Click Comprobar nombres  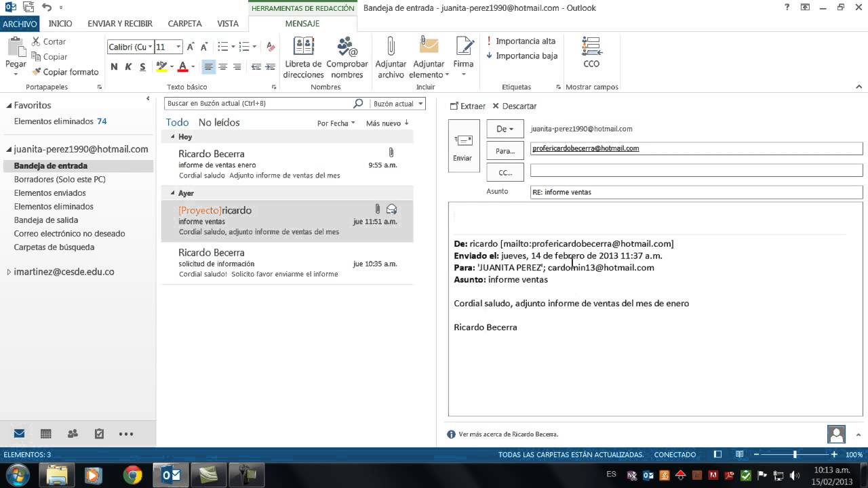pyautogui.click(x=347, y=57)
